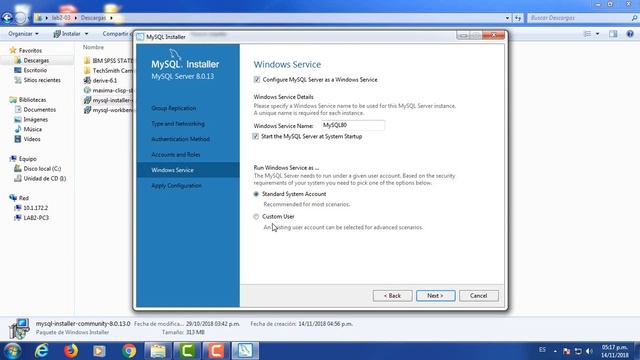Viewport: 640px width, 360px height.
Task: Cancel the MySQL installer
Action: click(478, 296)
